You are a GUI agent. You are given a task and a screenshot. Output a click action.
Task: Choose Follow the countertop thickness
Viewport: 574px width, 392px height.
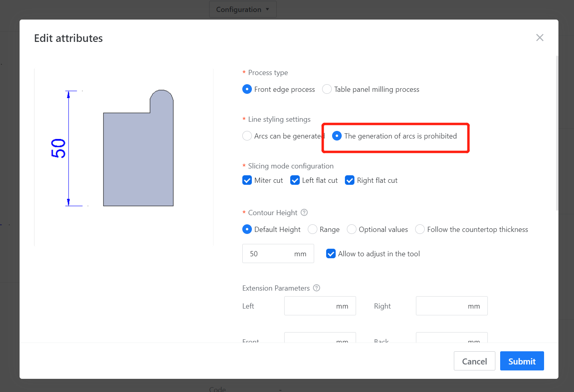pos(420,229)
